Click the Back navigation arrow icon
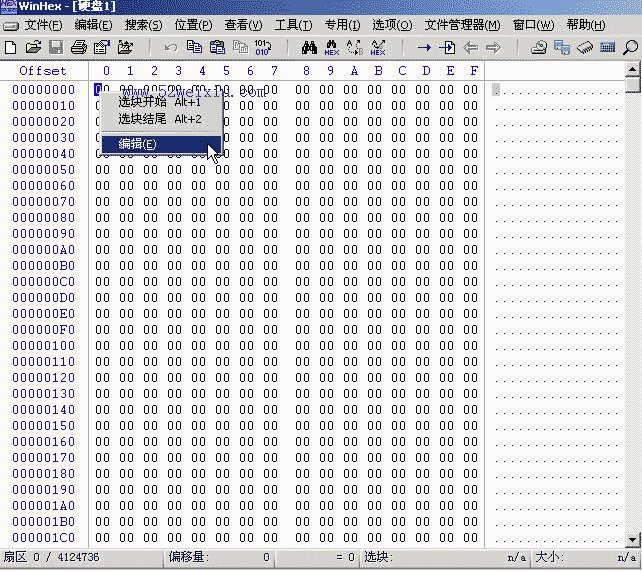 tap(470, 47)
